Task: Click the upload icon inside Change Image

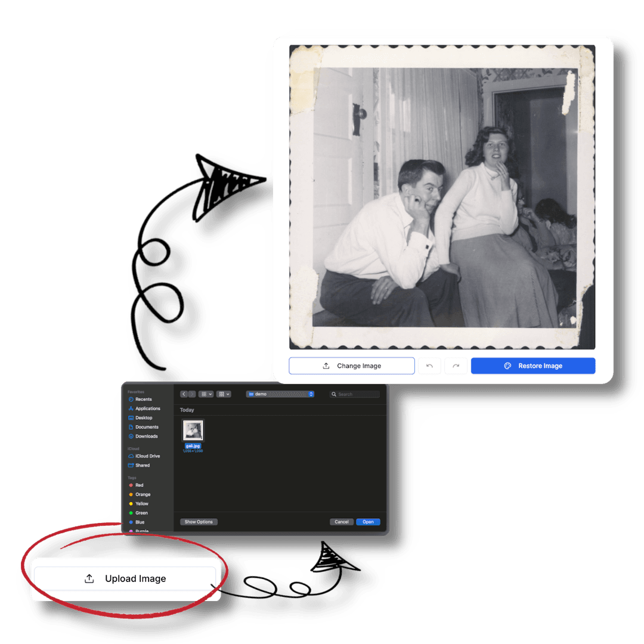Action: [325, 366]
